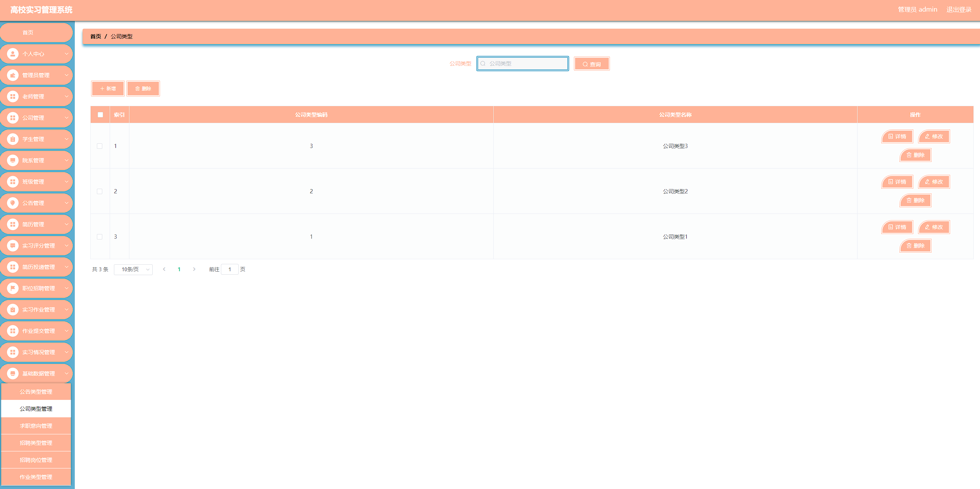Click 退出登录 in the top right
The height and width of the screenshot is (489, 980).
(958, 10)
